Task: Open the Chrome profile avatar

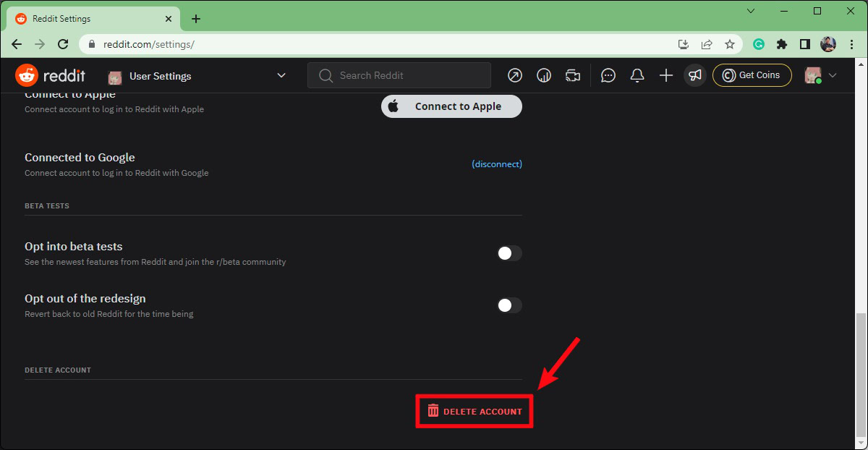Action: point(828,44)
